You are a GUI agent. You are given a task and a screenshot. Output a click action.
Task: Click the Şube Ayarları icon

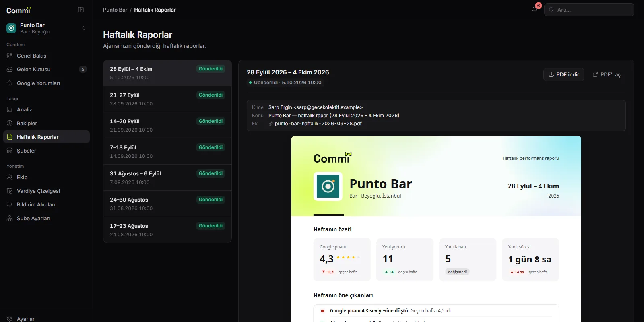(10, 218)
